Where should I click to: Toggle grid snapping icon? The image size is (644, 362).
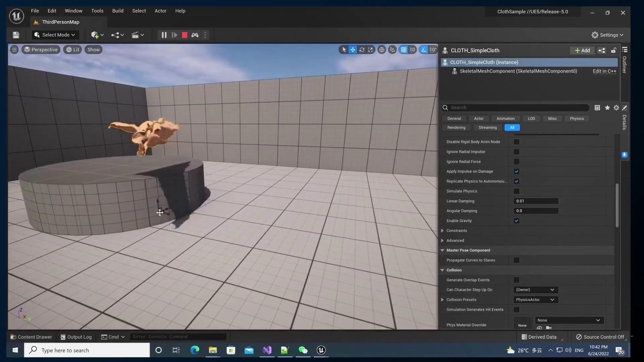[404, 50]
